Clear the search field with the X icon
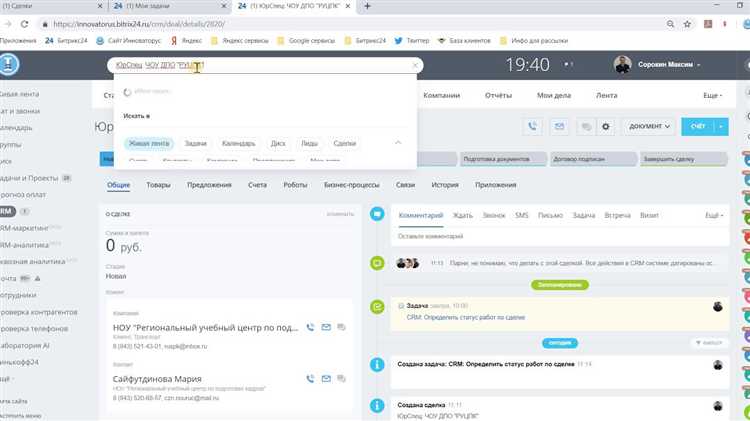 pos(415,65)
